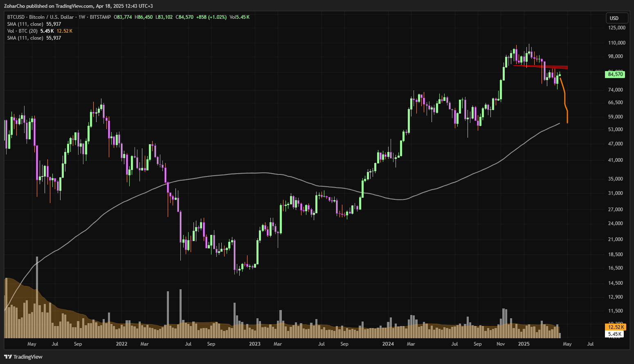
Task: Click the +858 (+1.02%) change value
Action: [x=211, y=17]
